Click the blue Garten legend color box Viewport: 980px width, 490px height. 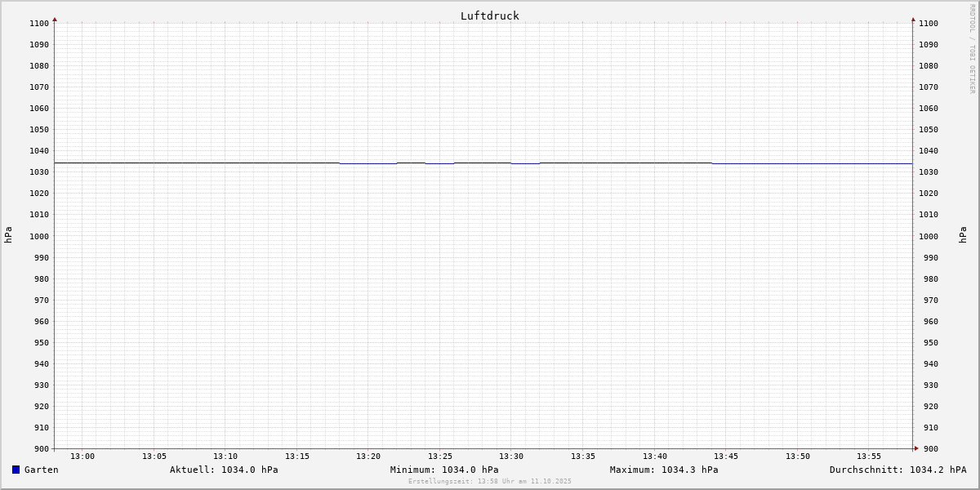tap(16, 470)
